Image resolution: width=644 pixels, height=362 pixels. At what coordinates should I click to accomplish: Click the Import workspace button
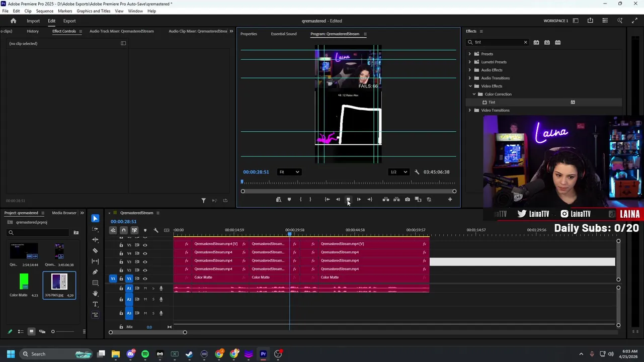click(x=33, y=21)
